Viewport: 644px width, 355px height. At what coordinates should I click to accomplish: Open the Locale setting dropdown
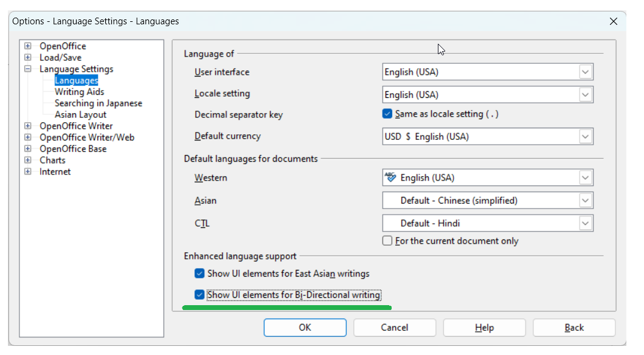585,95
